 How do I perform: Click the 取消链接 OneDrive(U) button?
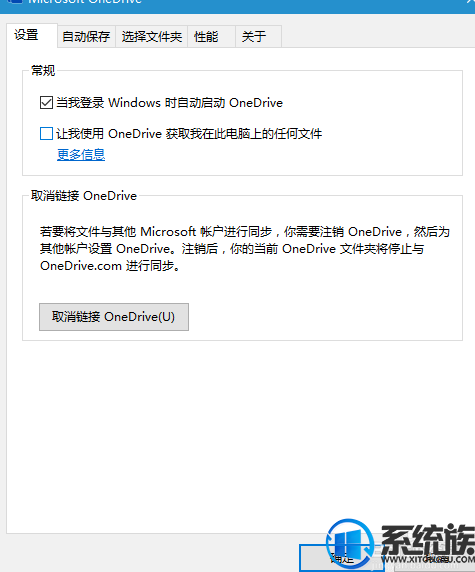click(x=114, y=317)
